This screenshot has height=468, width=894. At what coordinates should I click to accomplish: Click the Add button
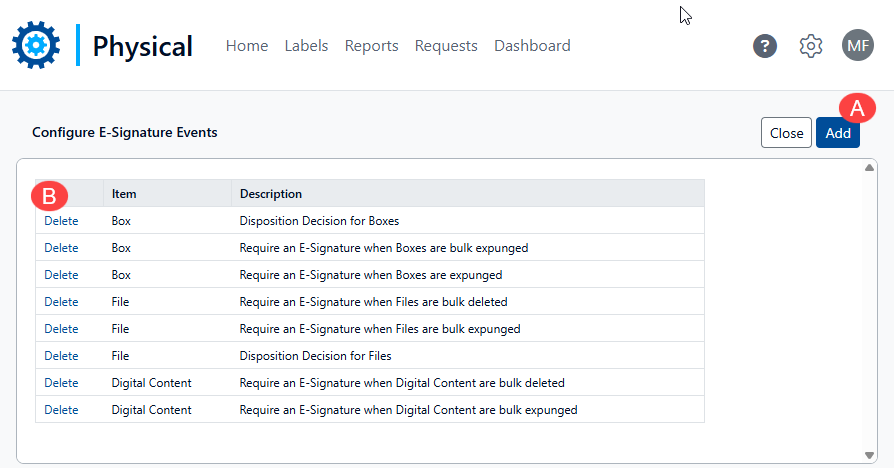pyautogui.click(x=837, y=133)
